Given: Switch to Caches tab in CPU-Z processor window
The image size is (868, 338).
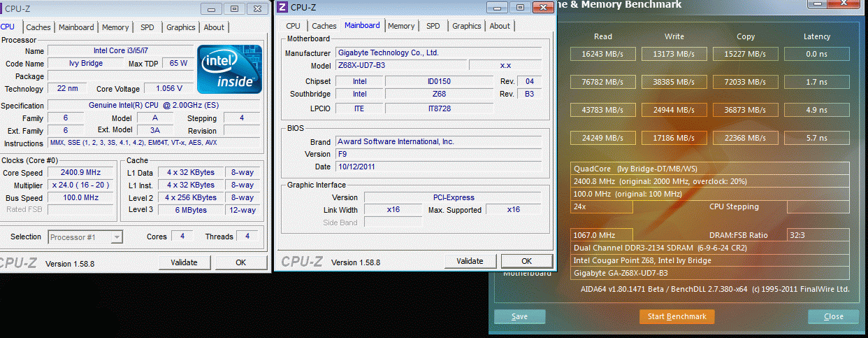Looking at the screenshot, I should tap(38, 27).
